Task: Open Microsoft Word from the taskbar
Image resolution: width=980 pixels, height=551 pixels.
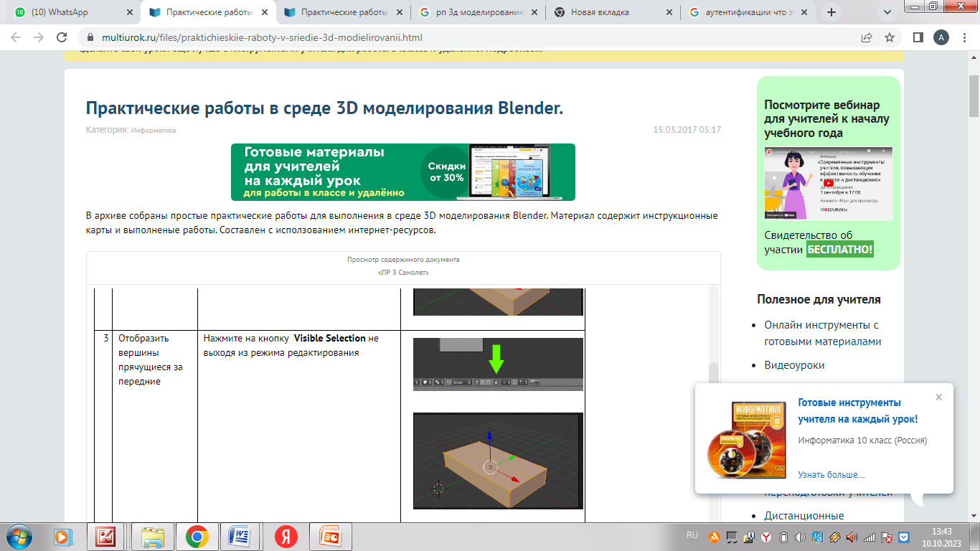Action: (240, 537)
